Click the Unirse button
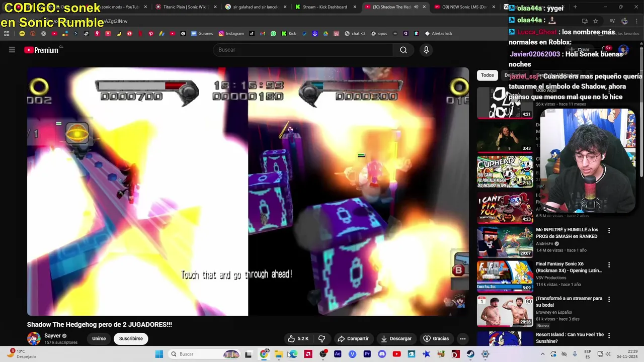 (99, 338)
